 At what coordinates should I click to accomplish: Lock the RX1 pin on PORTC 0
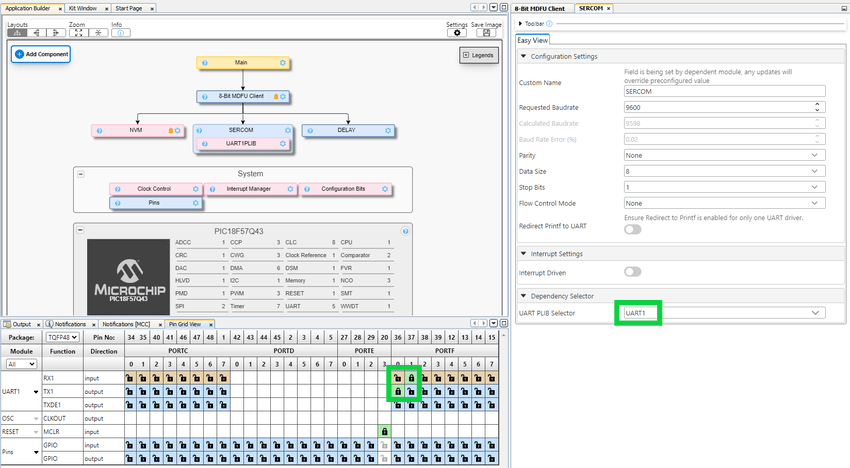click(x=129, y=378)
